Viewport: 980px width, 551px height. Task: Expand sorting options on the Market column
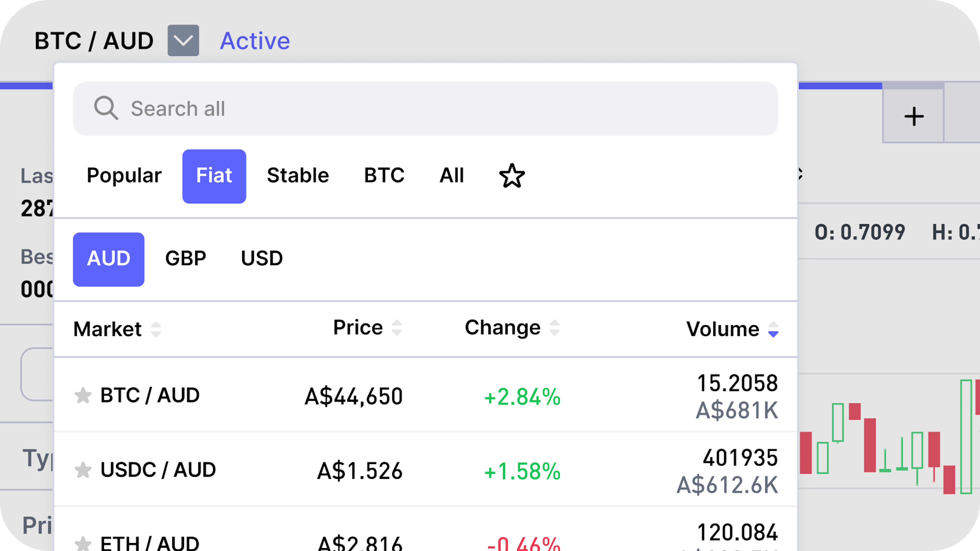(156, 329)
